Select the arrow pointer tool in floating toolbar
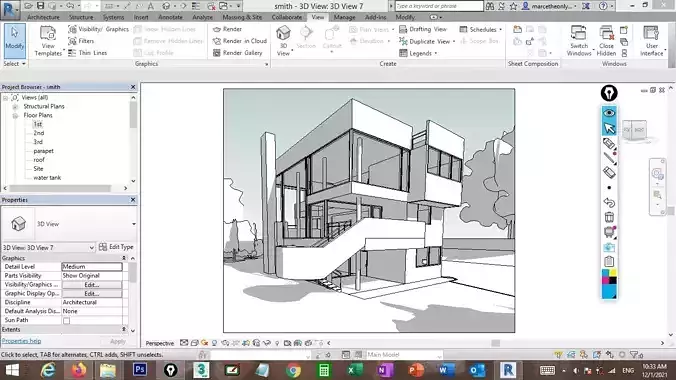The height and width of the screenshot is (380, 676). [609, 128]
